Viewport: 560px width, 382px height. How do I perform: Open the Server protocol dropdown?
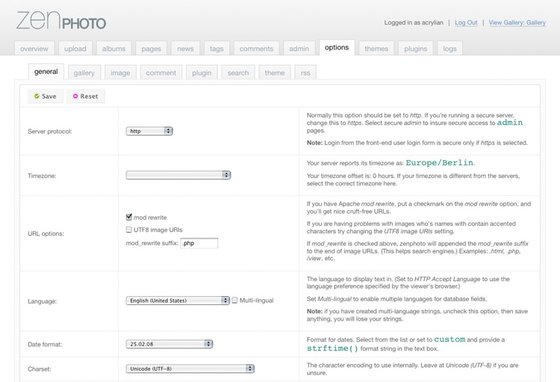(x=149, y=131)
